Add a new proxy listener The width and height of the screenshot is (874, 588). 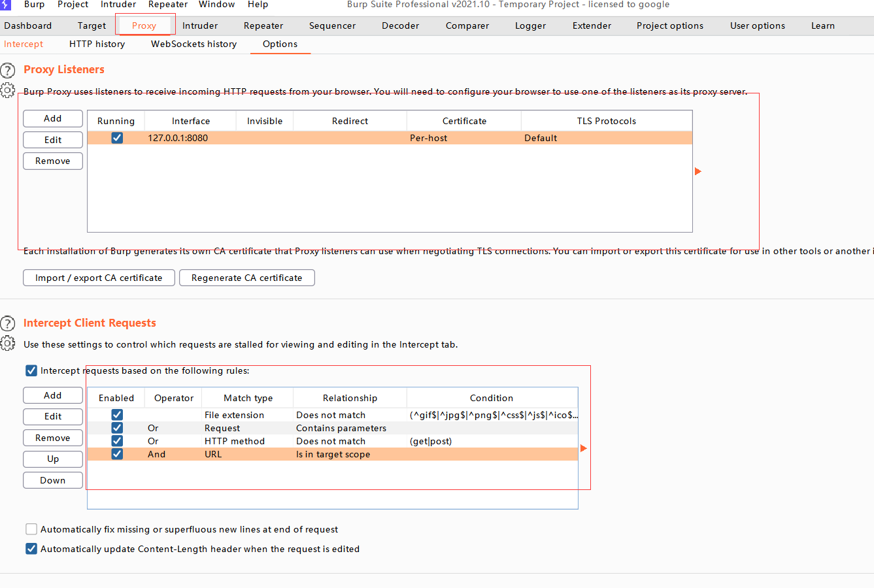tap(53, 118)
